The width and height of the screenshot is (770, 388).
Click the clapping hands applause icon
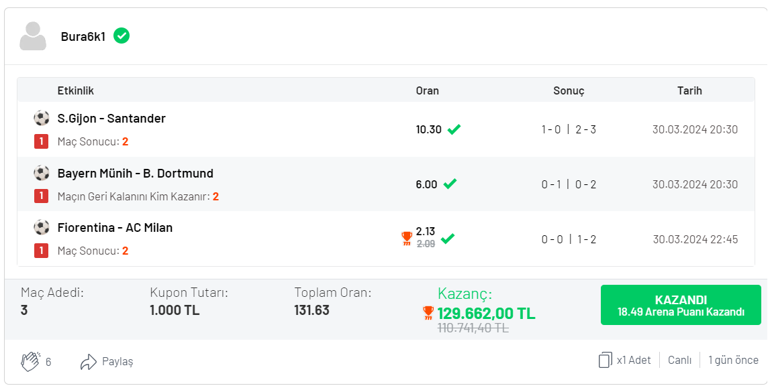(x=30, y=361)
